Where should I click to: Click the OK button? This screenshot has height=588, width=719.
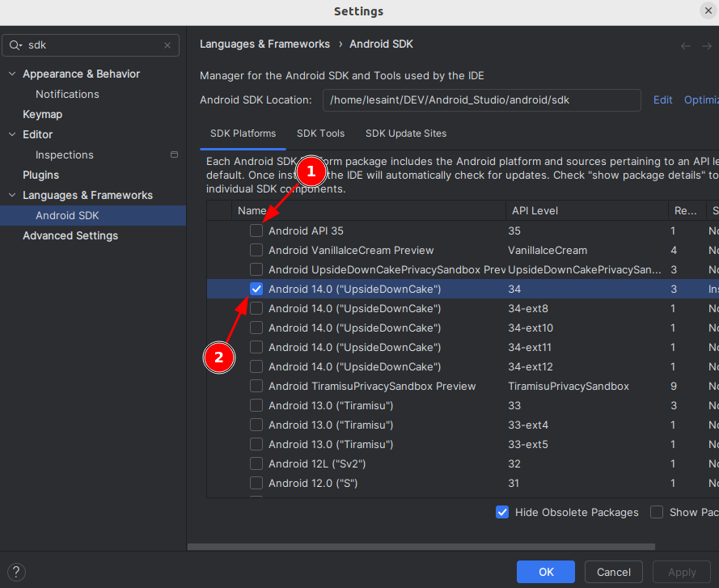(x=546, y=572)
